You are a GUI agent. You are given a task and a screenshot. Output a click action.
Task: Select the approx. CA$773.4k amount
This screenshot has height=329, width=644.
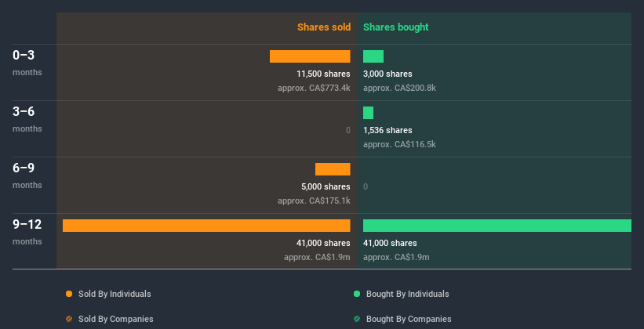[x=315, y=89]
